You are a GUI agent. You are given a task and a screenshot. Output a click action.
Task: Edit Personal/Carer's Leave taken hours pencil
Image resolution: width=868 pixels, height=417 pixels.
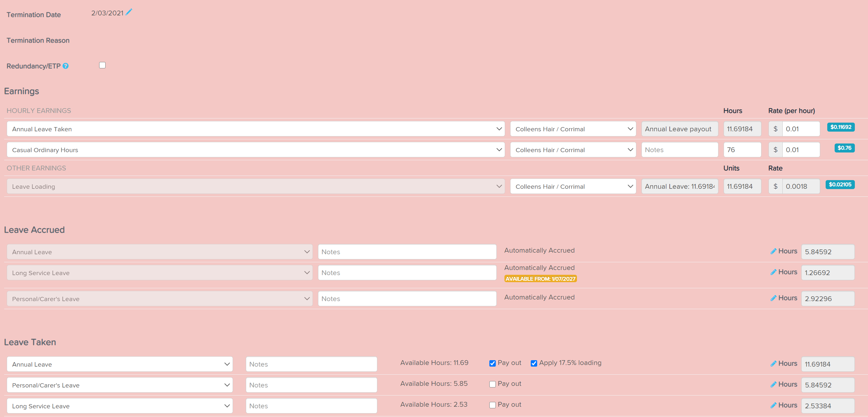(x=773, y=384)
